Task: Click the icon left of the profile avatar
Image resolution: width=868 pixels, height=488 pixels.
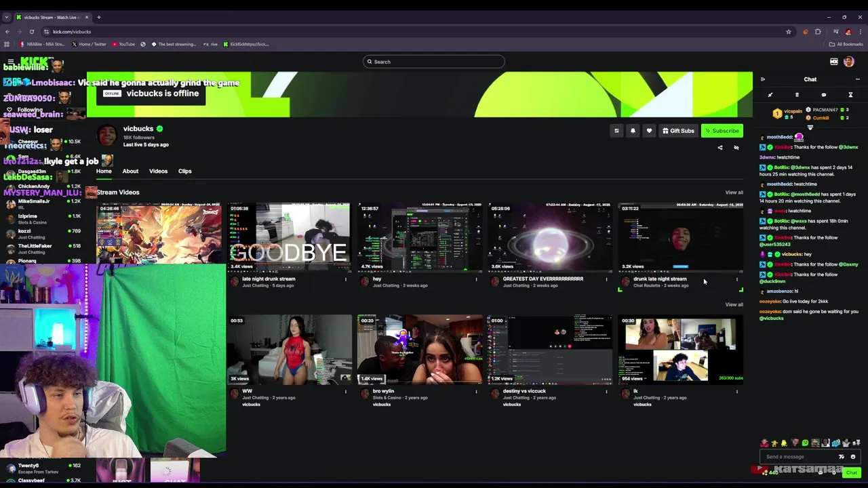Action: click(x=834, y=62)
